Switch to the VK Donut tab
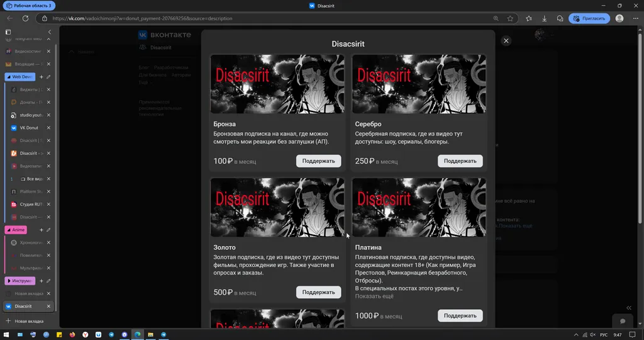 pyautogui.click(x=30, y=128)
